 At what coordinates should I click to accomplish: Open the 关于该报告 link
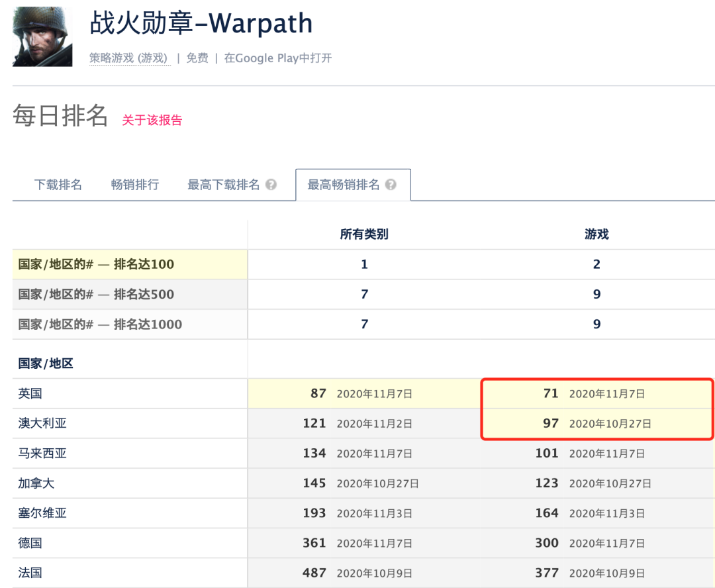152,120
